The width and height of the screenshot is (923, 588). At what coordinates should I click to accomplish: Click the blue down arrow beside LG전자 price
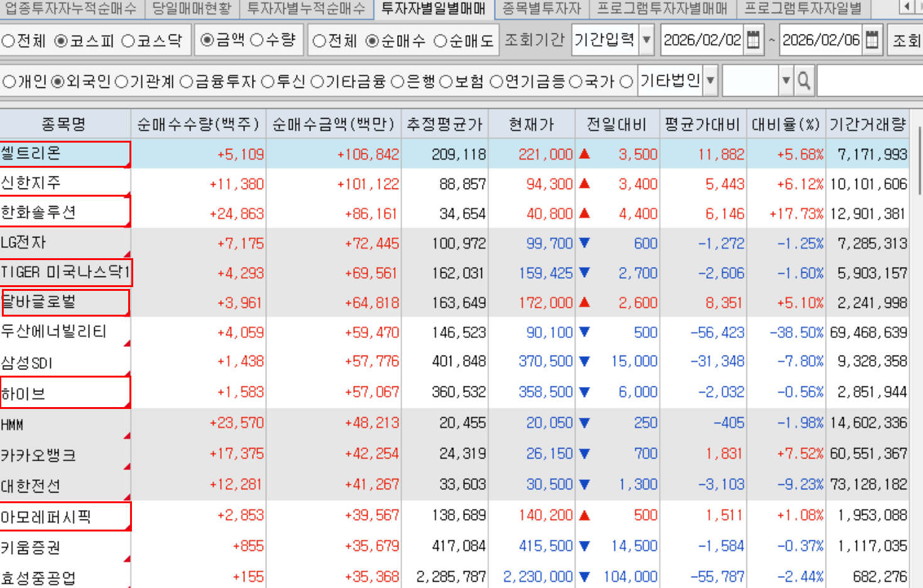point(584,243)
